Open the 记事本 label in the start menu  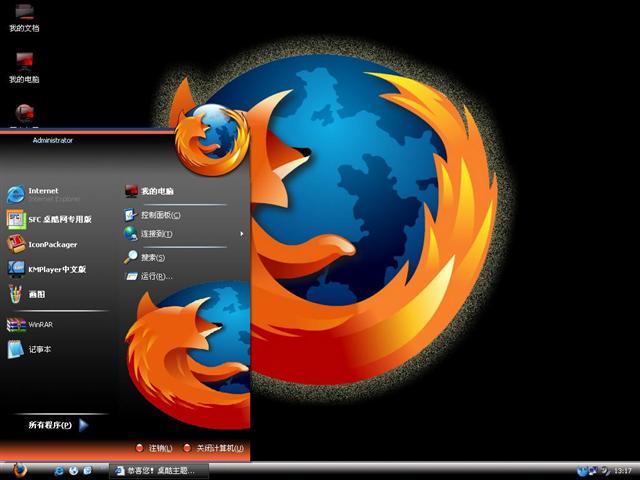tap(40, 349)
